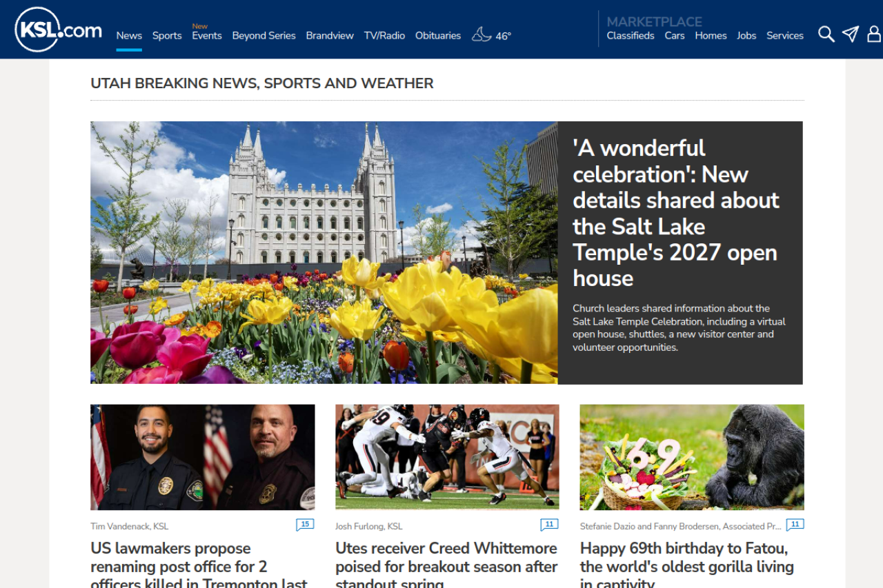Go to Marketplace Cars

pyautogui.click(x=675, y=36)
